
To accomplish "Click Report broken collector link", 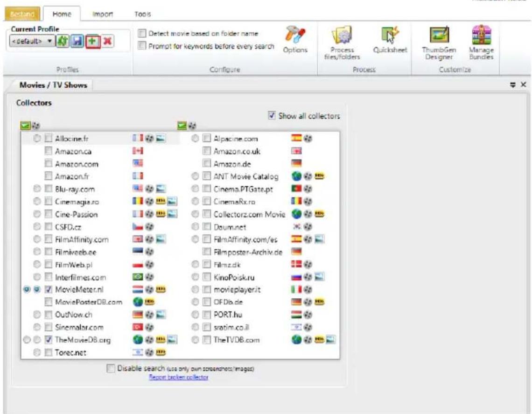I will (x=178, y=377).
